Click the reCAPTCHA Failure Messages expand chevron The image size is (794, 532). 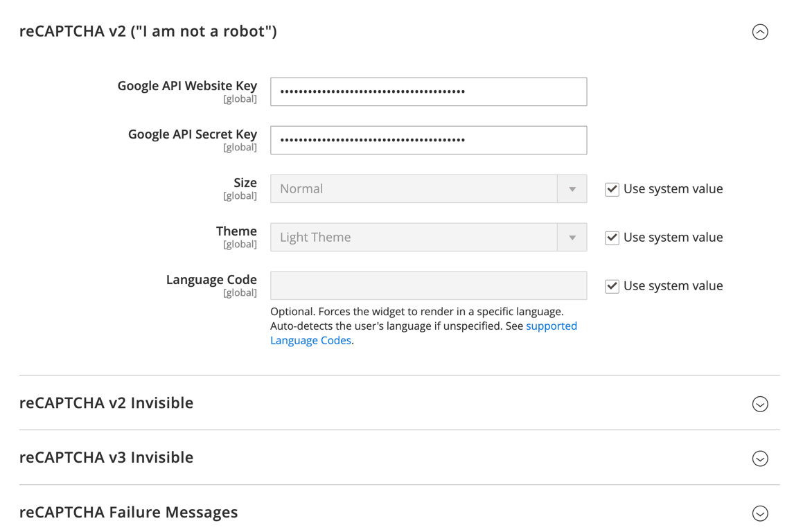760,513
